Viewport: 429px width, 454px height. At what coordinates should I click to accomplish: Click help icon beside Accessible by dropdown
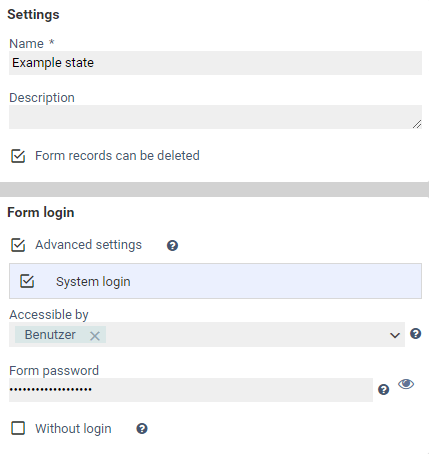coord(415,333)
